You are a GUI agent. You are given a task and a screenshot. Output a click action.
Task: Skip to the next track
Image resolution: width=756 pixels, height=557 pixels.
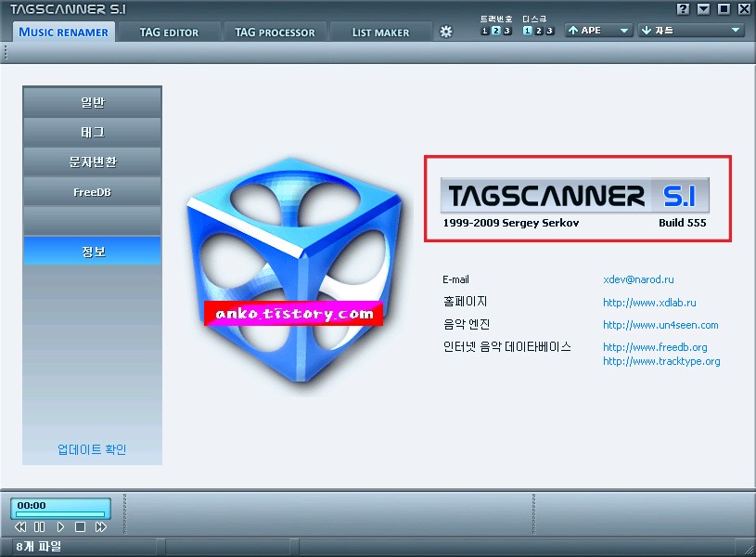tap(100, 526)
